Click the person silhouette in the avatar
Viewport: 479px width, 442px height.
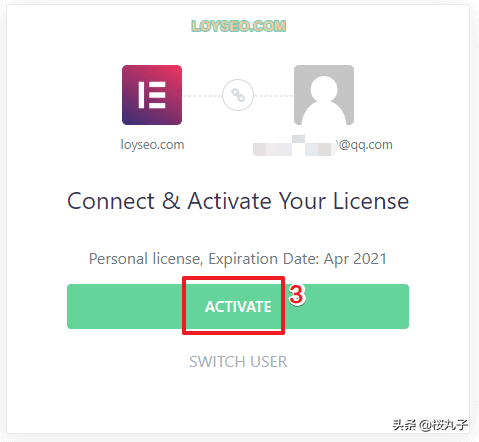pos(324,100)
